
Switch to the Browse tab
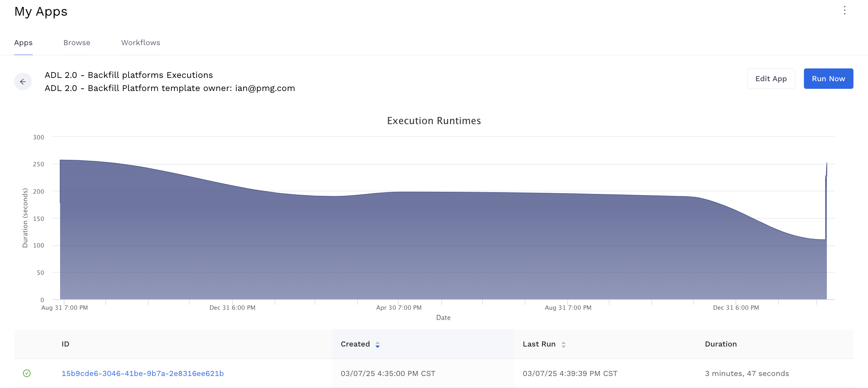pyautogui.click(x=77, y=43)
